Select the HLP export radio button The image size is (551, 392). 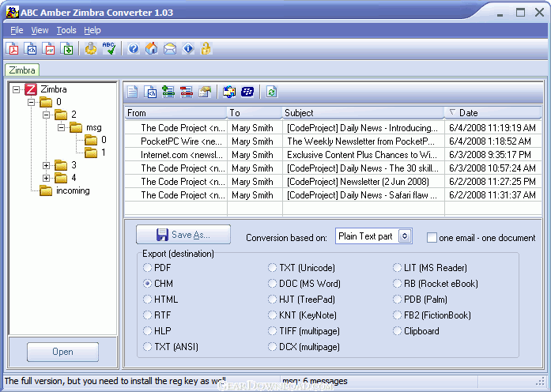tap(147, 331)
